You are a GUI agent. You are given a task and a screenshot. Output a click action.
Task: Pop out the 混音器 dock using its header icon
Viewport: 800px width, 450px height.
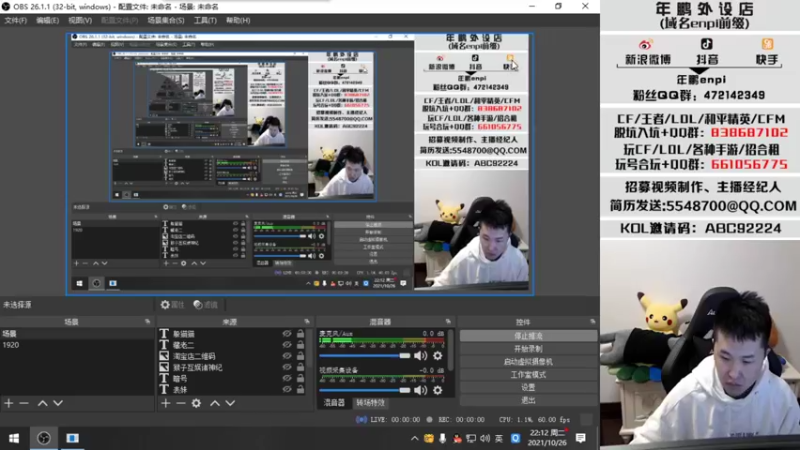click(x=448, y=321)
